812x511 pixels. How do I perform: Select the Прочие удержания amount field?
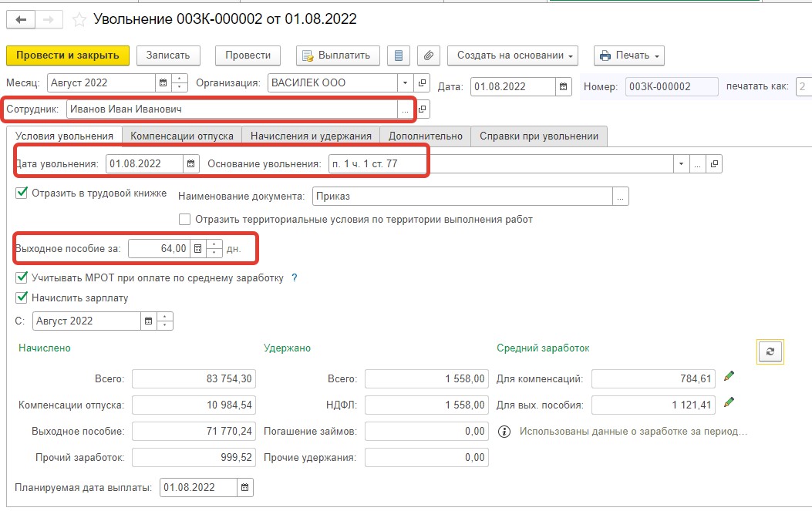pos(426,458)
